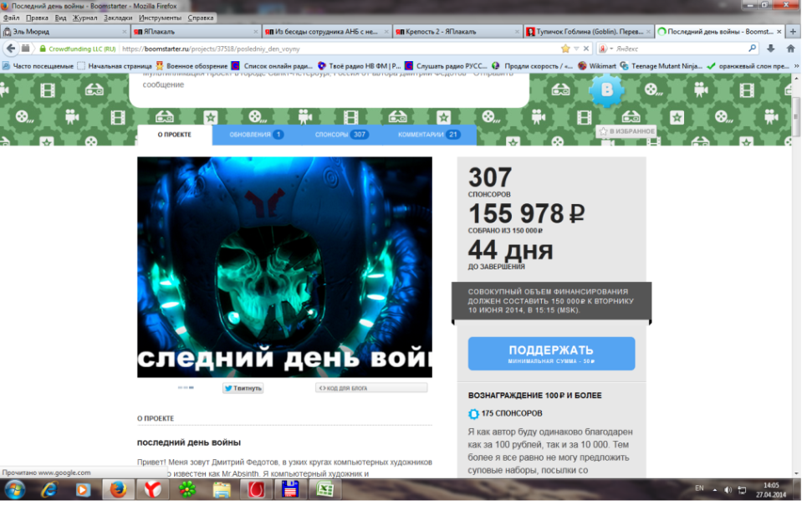Launch Internet Explorer from the taskbar
Screen dimensions: 812x506
click(49, 489)
